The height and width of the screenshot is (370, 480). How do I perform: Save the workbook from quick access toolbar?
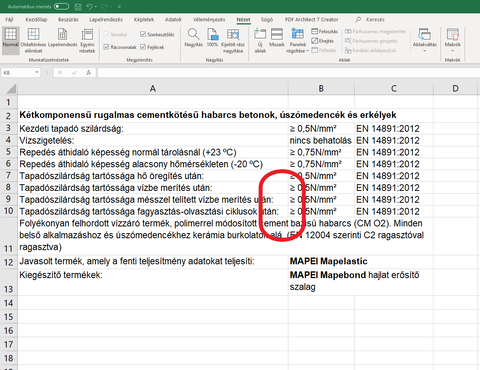pyautogui.click(x=78, y=6)
